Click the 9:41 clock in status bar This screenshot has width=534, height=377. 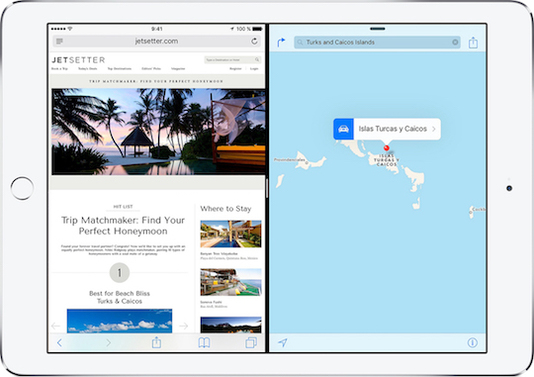157,29
